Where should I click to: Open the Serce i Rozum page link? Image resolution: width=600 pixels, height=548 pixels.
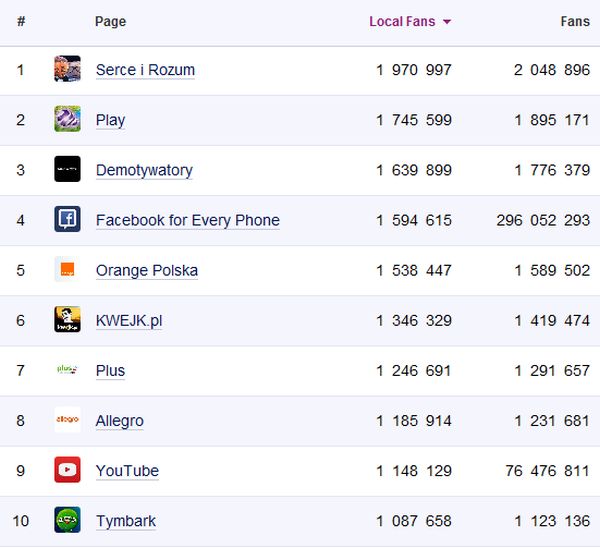145,70
